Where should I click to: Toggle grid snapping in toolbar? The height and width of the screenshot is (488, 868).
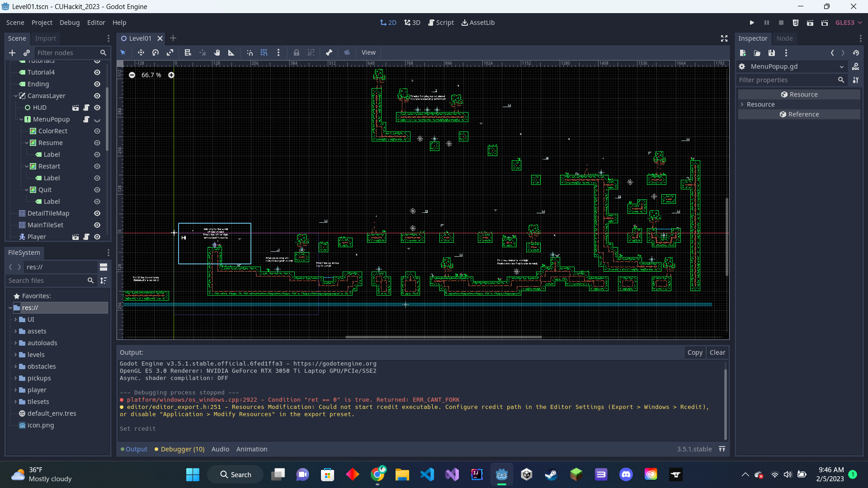pos(264,52)
